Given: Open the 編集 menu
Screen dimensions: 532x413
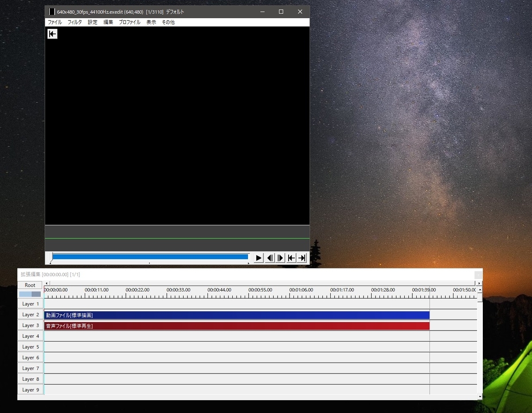Looking at the screenshot, I should coord(108,22).
